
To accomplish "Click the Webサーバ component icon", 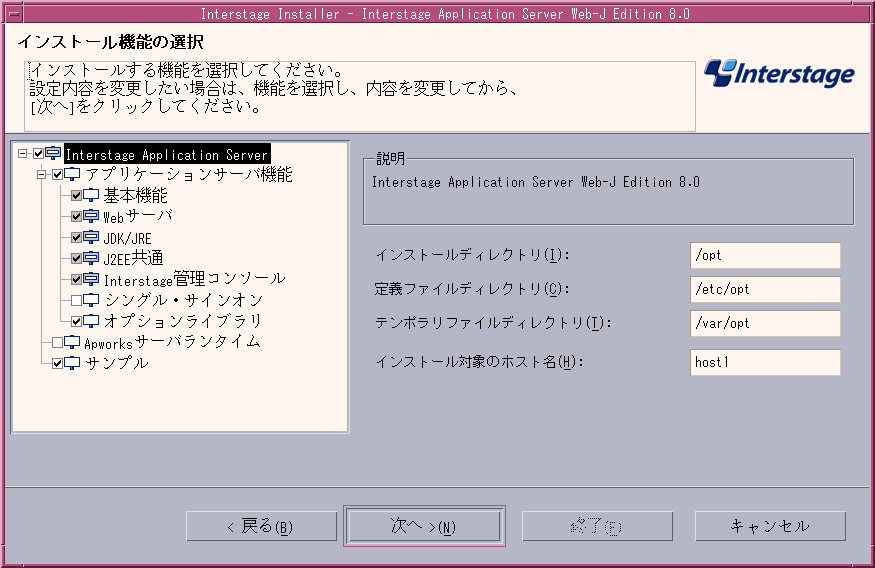I will pos(91,216).
